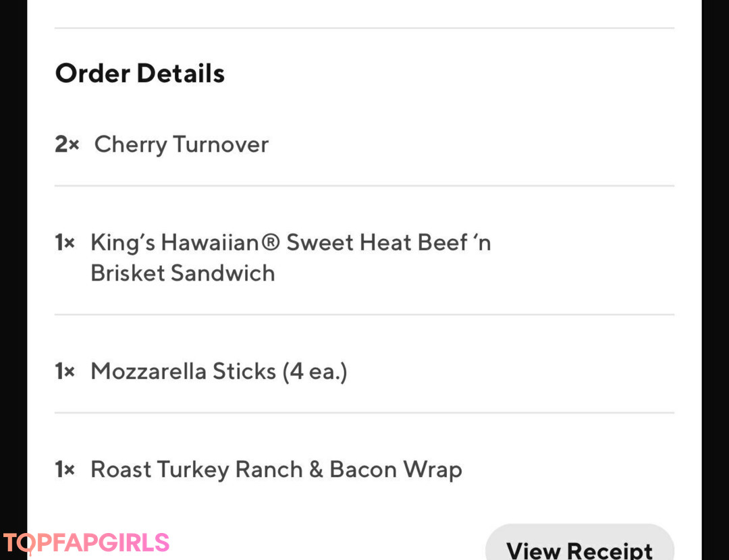Click the 2× quantity beside Cherry Turnover
The width and height of the screenshot is (729, 560).
coord(67,144)
